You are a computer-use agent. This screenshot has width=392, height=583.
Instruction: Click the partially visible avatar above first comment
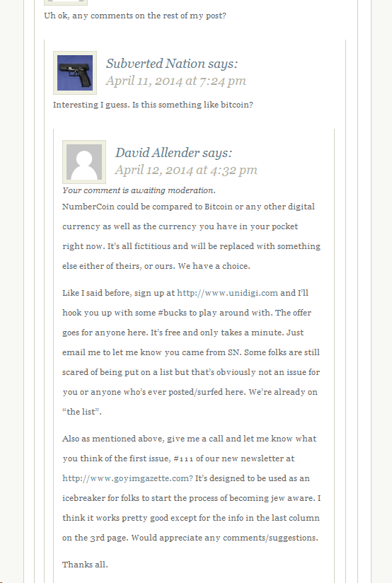tap(66, 3)
